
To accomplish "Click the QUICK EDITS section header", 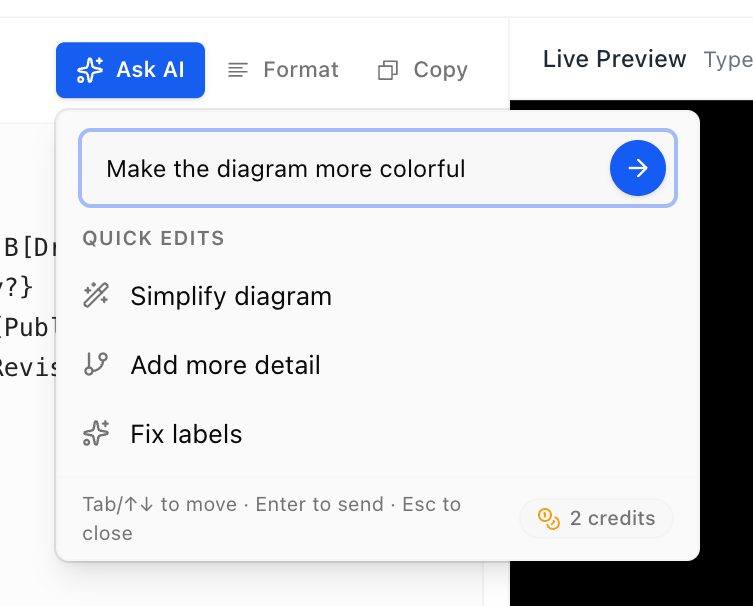I will 154,238.
